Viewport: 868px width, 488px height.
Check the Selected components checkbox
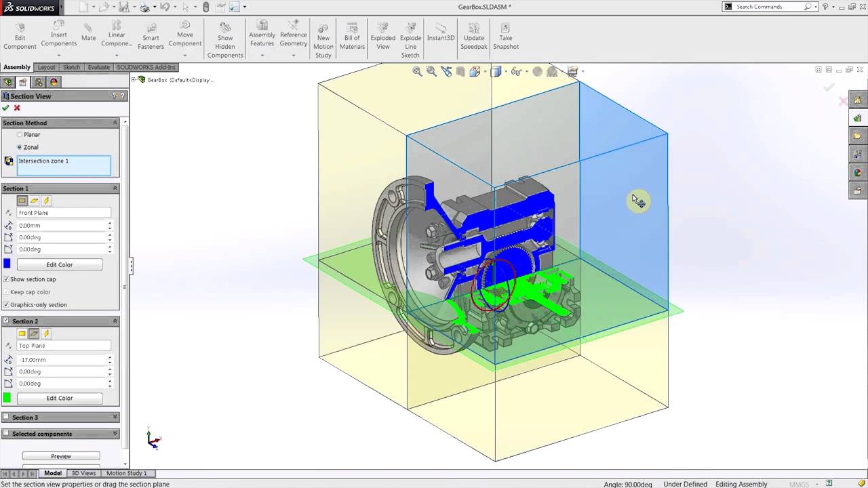(6, 434)
